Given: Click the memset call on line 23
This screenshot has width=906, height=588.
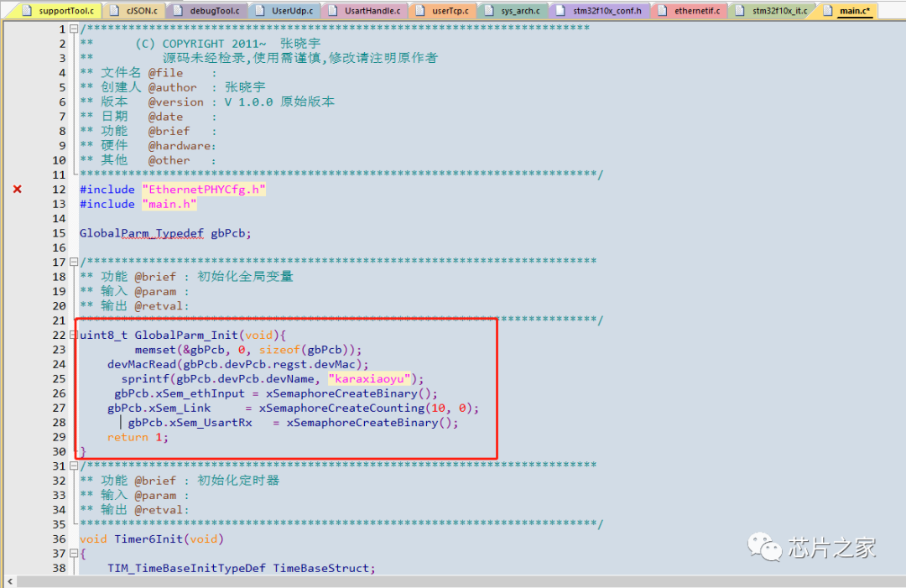Looking at the screenshot, I should (x=155, y=350).
